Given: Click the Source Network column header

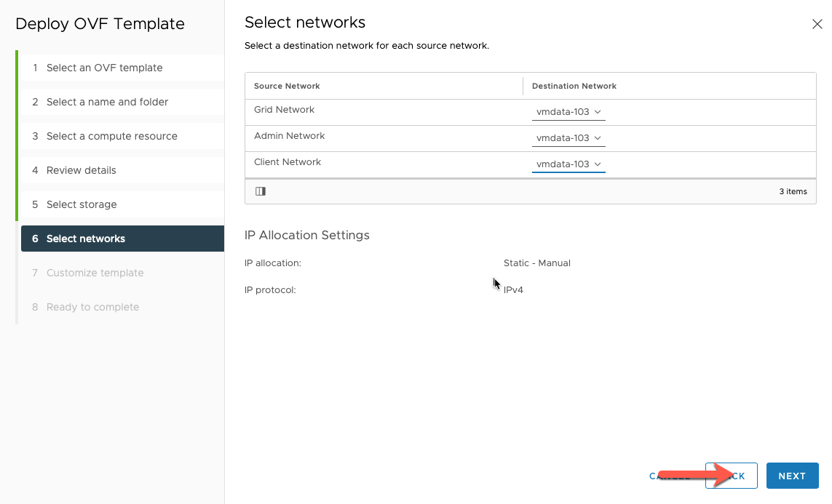Looking at the screenshot, I should [x=287, y=86].
